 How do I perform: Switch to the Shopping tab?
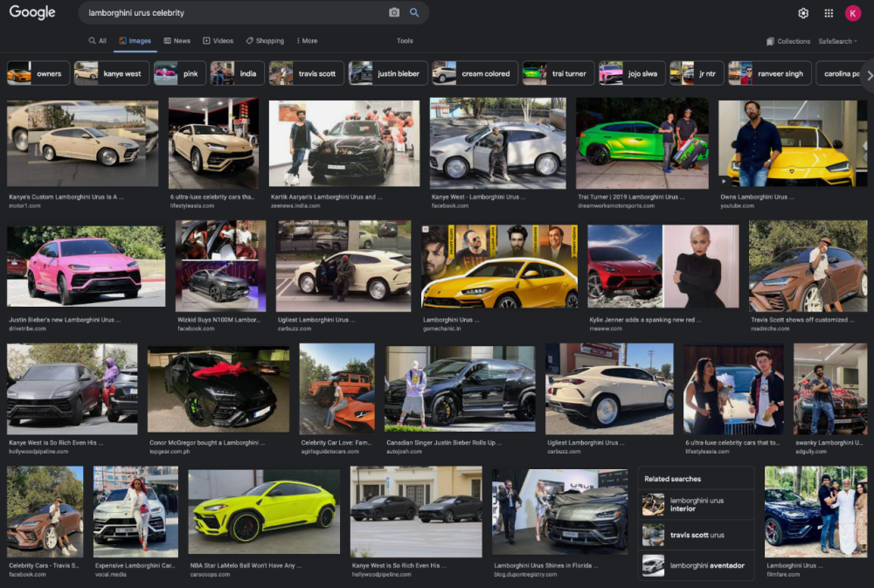pyautogui.click(x=265, y=41)
